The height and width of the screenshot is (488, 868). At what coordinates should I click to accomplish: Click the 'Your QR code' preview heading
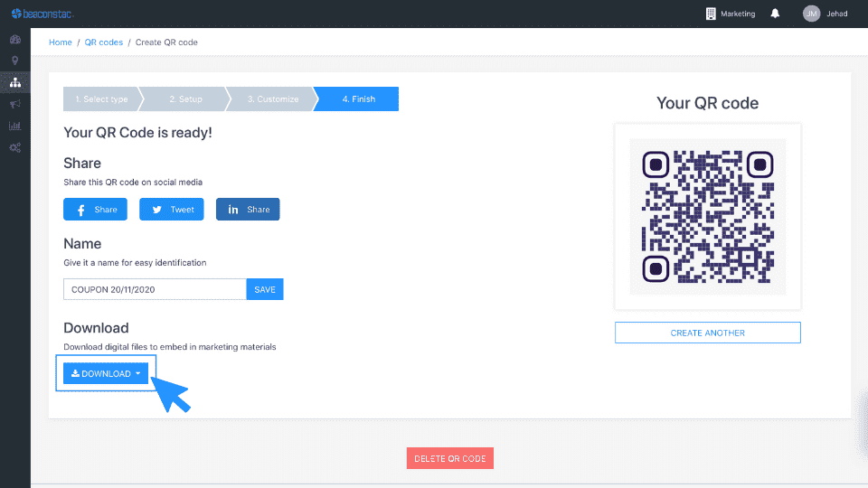tap(707, 103)
